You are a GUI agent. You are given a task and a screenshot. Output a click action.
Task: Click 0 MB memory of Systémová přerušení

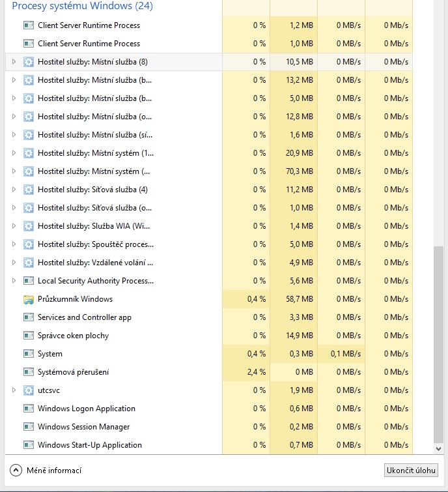[x=304, y=372]
